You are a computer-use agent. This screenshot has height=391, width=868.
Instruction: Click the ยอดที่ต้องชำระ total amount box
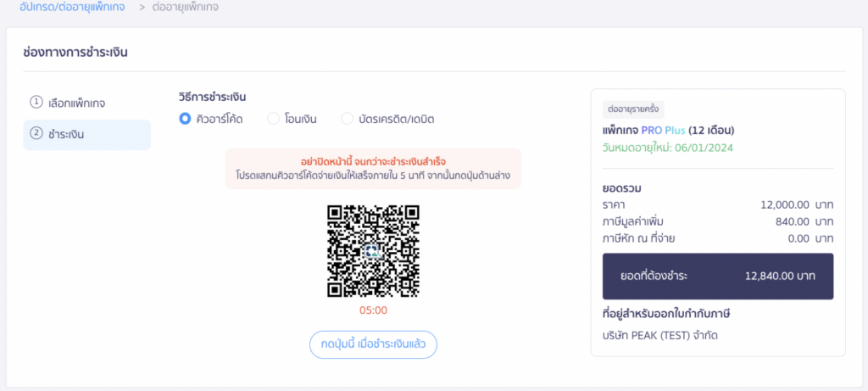click(x=717, y=276)
